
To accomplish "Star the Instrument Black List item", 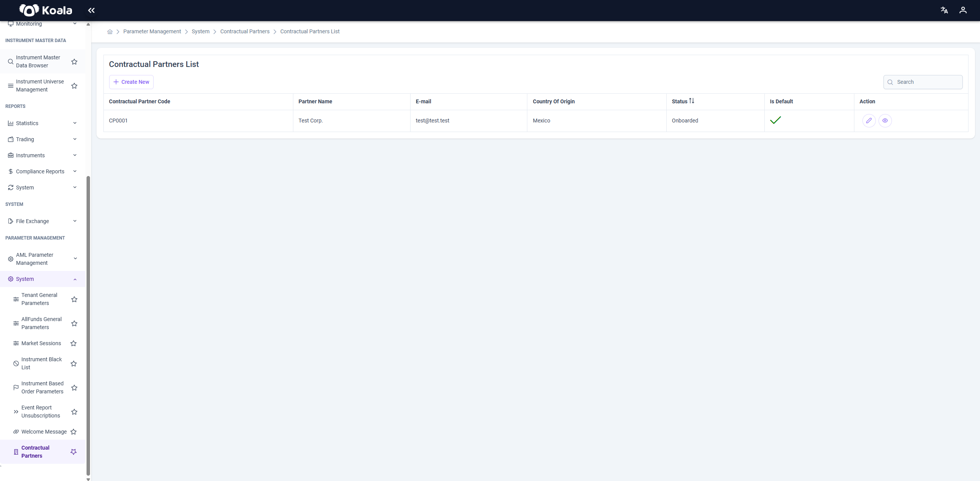I will (74, 364).
